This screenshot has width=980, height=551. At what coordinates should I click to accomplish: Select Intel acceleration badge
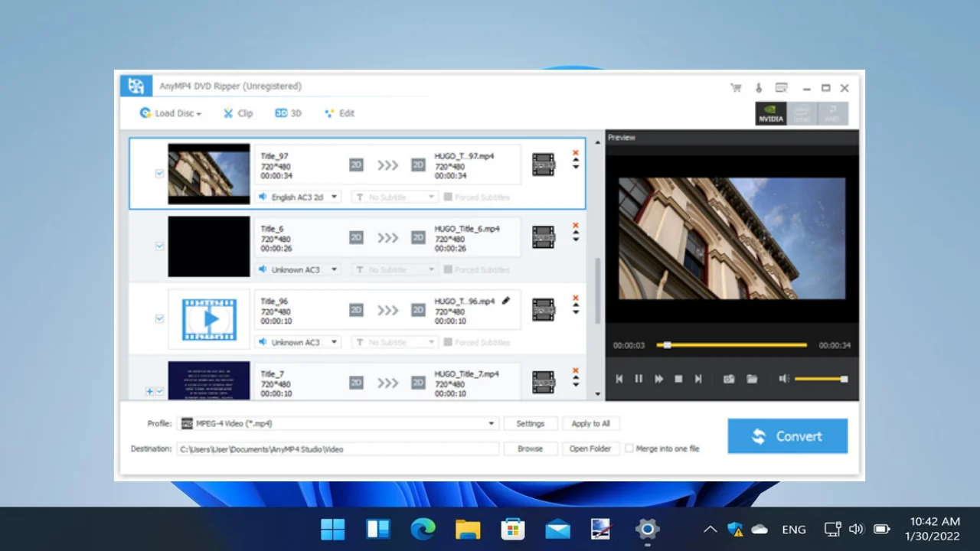click(802, 114)
